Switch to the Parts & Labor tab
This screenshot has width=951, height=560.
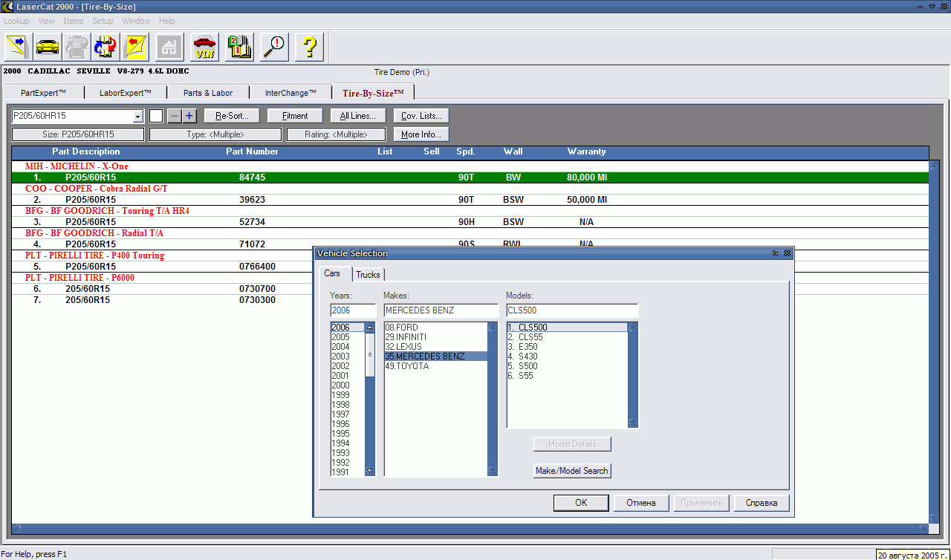tap(208, 93)
